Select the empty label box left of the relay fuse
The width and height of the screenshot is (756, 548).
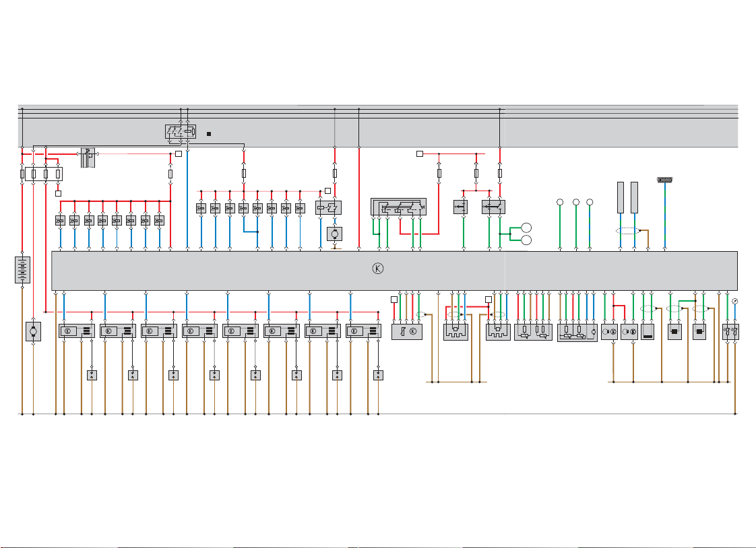tap(328, 191)
